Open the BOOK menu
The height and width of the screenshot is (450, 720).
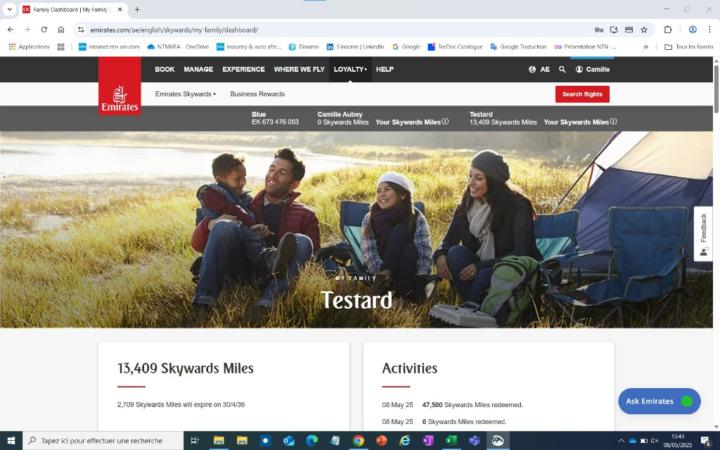coord(164,69)
